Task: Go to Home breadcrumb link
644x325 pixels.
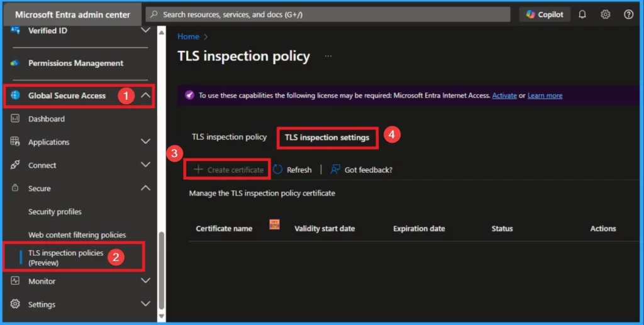Action: pyautogui.click(x=188, y=36)
